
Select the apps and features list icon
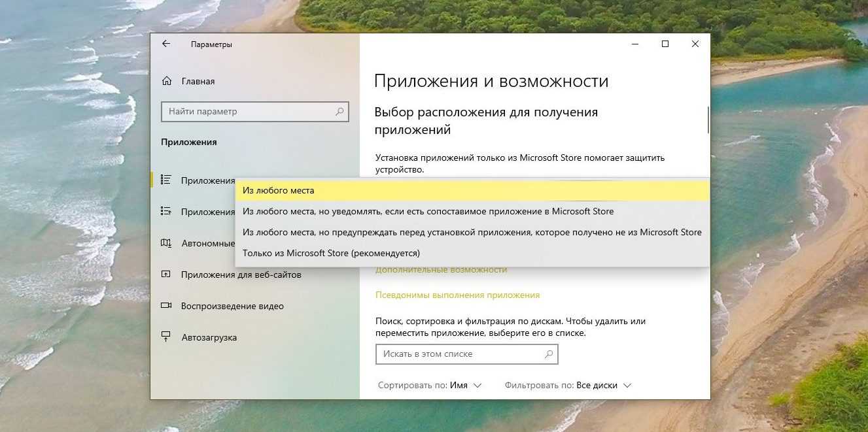(166, 180)
